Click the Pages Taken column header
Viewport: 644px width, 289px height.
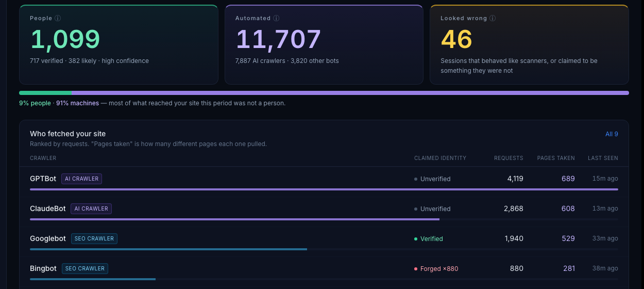[556, 158]
